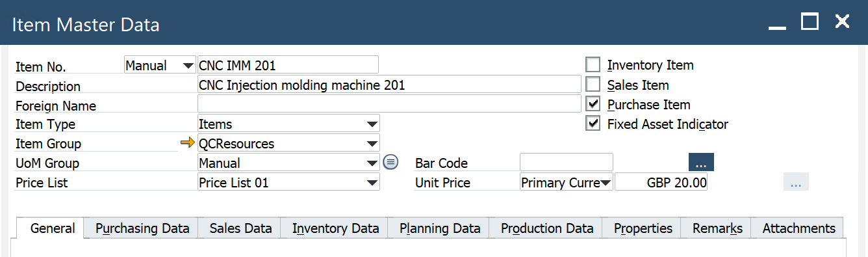
Task: Open the Bar Code browse ellipsis button
Action: [x=701, y=162]
